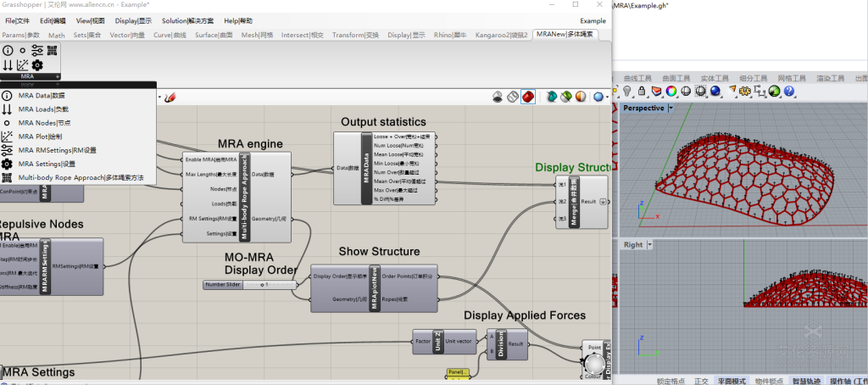Select the MRA Nodes circle icon in the ribbon panel

pos(22,50)
